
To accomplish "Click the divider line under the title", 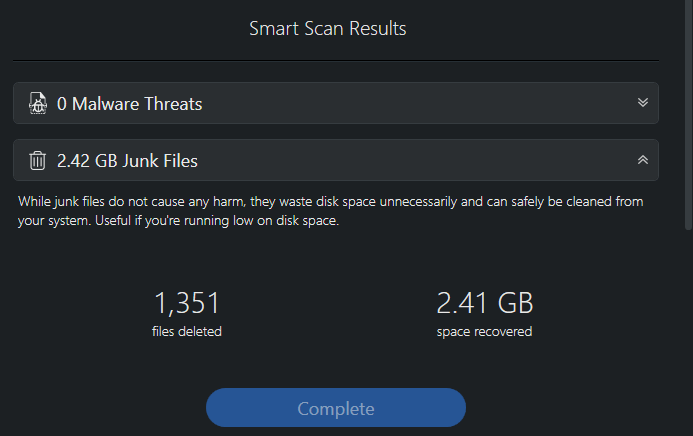I will click(336, 61).
